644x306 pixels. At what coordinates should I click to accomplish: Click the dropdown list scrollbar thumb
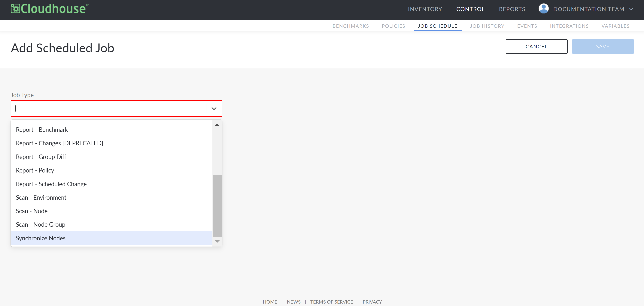[x=217, y=206]
